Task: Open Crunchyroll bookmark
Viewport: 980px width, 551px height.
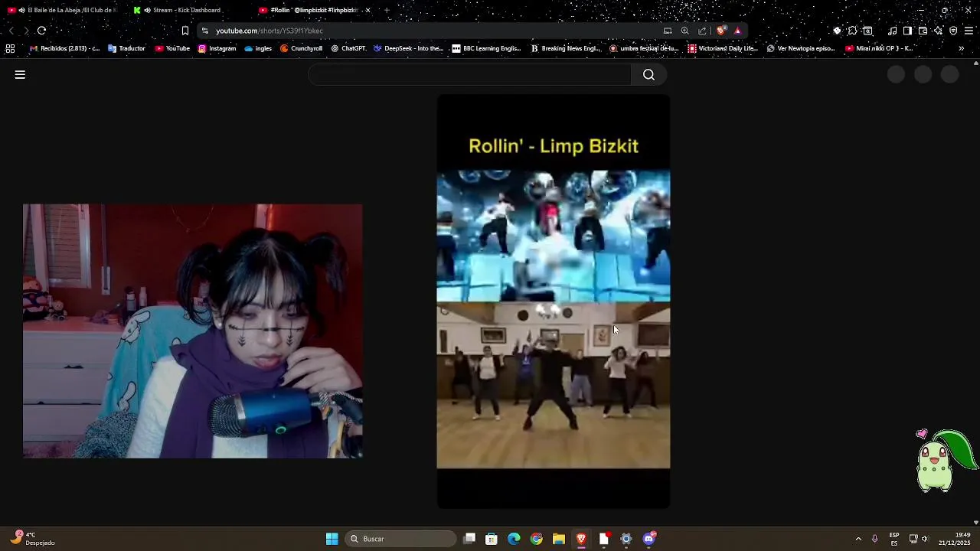Action: coord(301,48)
